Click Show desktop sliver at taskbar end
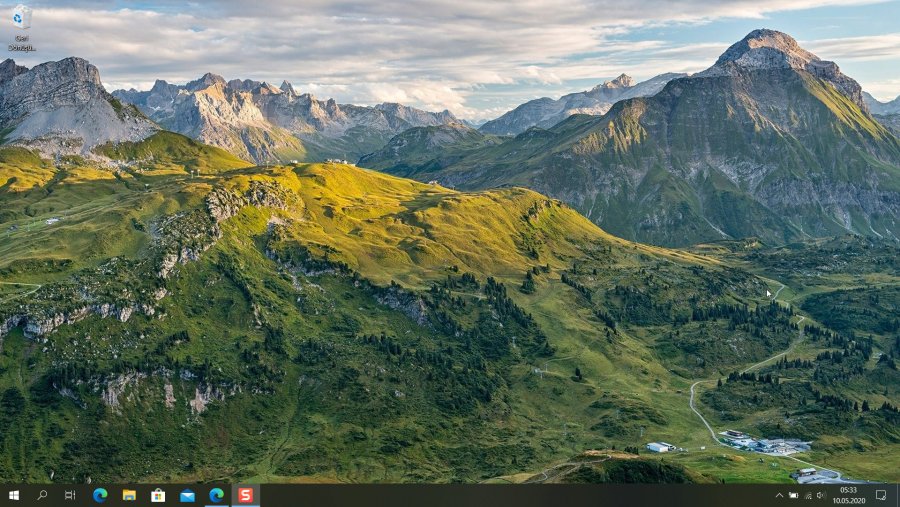900x507 pixels. click(x=898, y=496)
